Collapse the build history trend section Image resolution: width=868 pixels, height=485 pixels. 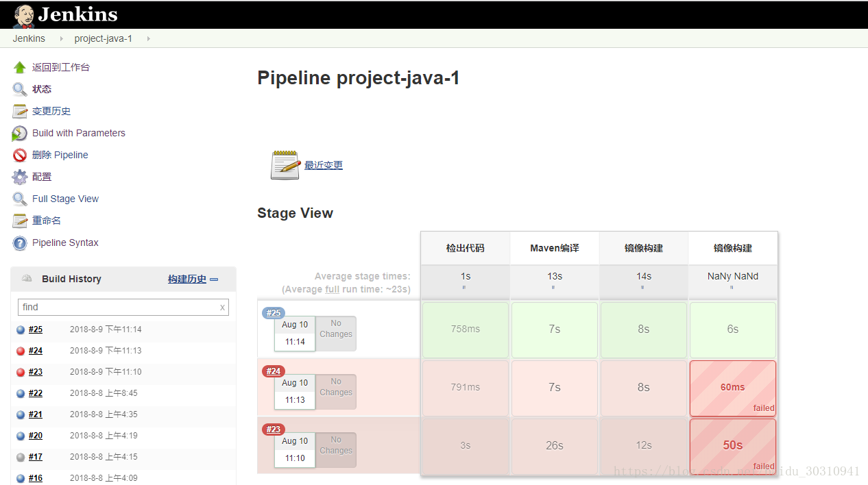(214, 279)
